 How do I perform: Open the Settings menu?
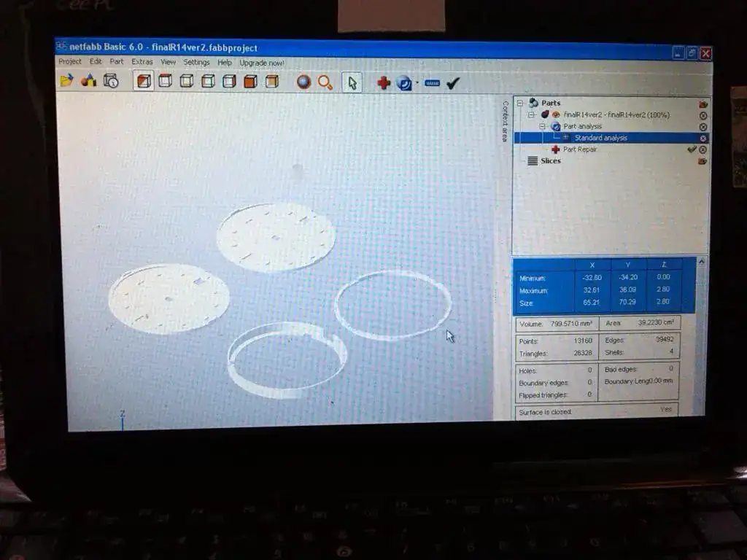click(196, 63)
